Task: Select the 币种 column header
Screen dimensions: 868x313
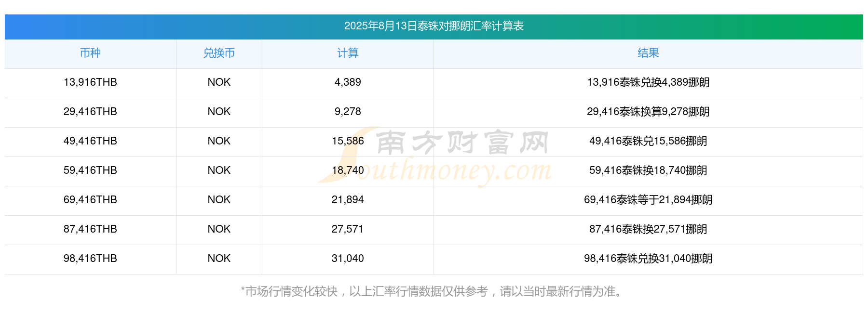Action: point(90,53)
